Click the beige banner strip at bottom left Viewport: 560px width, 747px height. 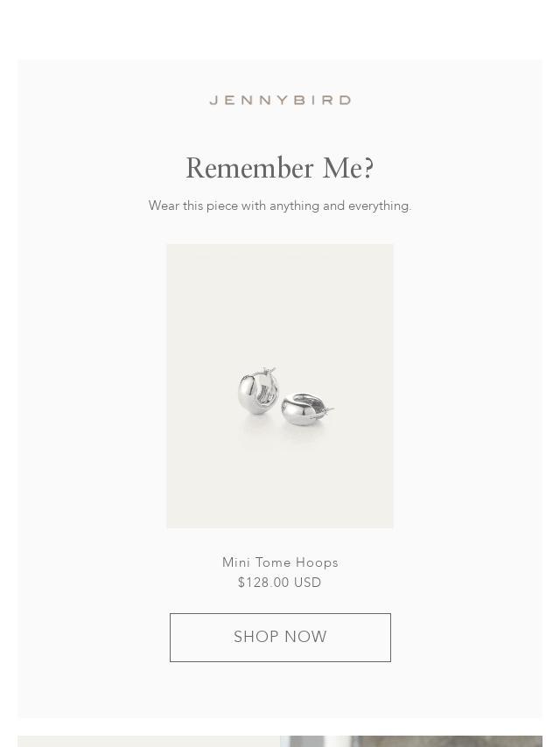pos(149,741)
